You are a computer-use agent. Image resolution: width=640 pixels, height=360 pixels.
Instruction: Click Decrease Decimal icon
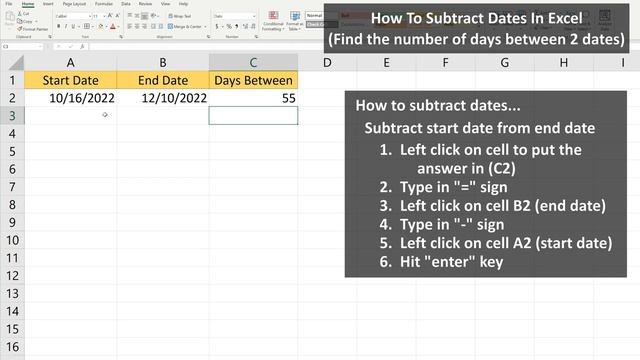pyautogui.click(x=253, y=27)
